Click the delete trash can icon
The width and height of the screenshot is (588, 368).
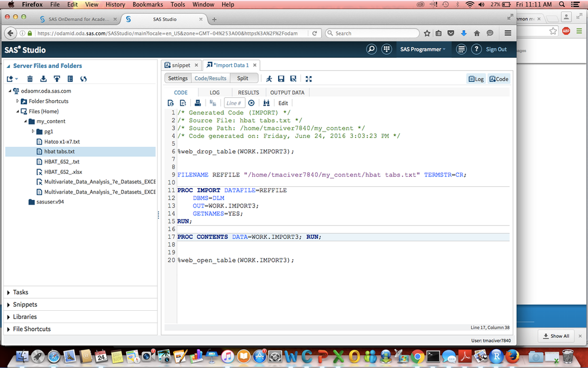pos(30,78)
